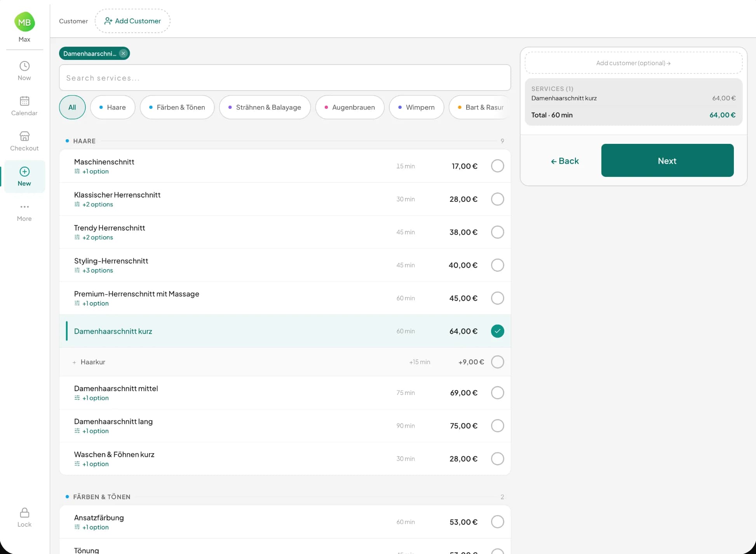Toggle the Haarkur add-on circle

tap(497, 362)
